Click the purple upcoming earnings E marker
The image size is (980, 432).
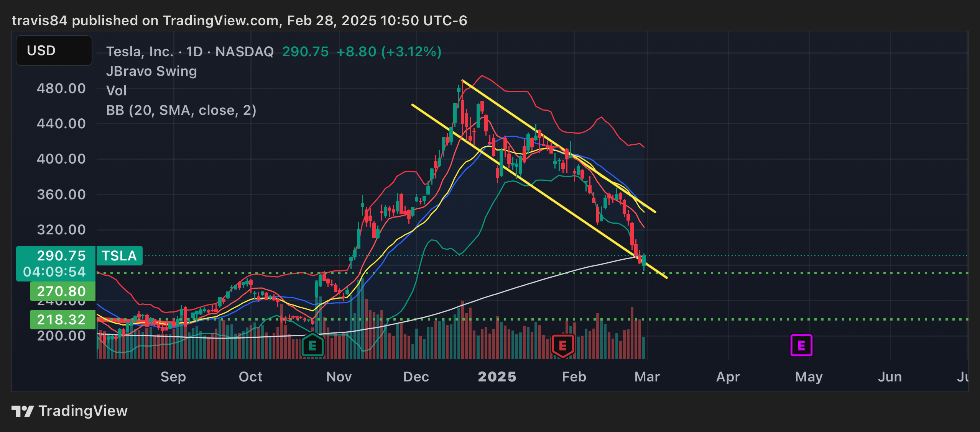801,345
